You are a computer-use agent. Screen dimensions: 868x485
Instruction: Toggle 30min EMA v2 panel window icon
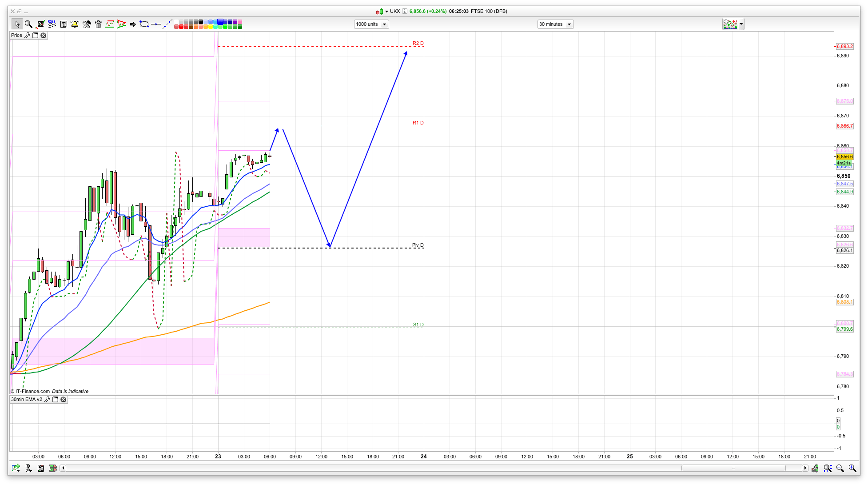tap(56, 400)
